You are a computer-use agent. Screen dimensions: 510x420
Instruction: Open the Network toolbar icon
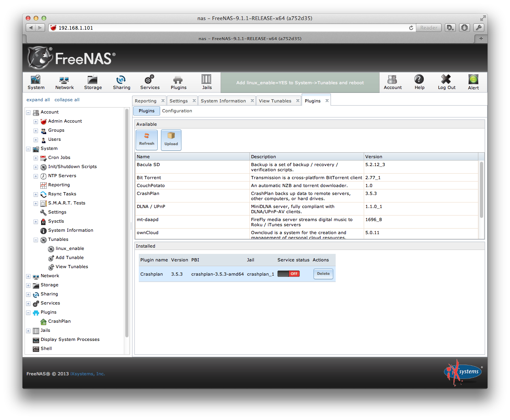(x=64, y=82)
